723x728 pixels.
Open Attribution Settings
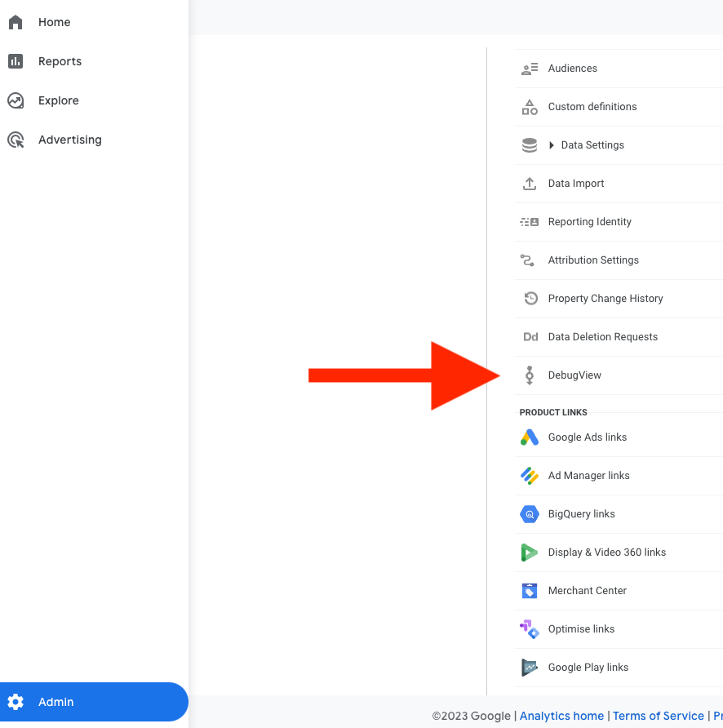[593, 260]
